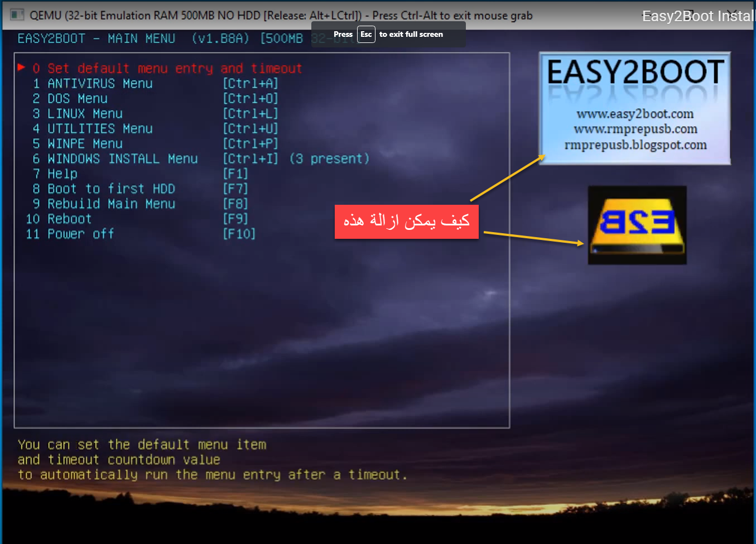This screenshot has height=544, width=756.
Task: Click the [F8] hotkey label
Action: [x=235, y=204]
